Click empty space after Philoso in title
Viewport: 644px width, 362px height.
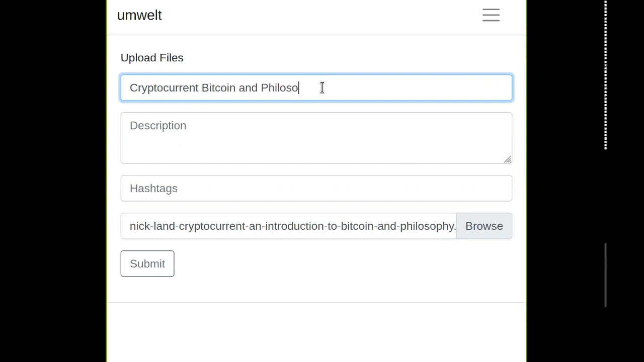click(405, 88)
